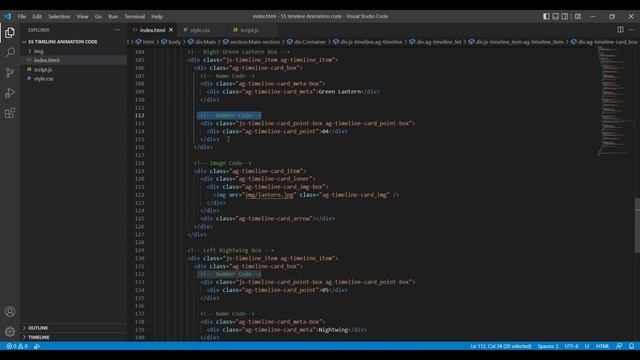Viewport: 640px width, 360px height.
Task: Click the Image Code comment on line 118
Action: point(222,163)
